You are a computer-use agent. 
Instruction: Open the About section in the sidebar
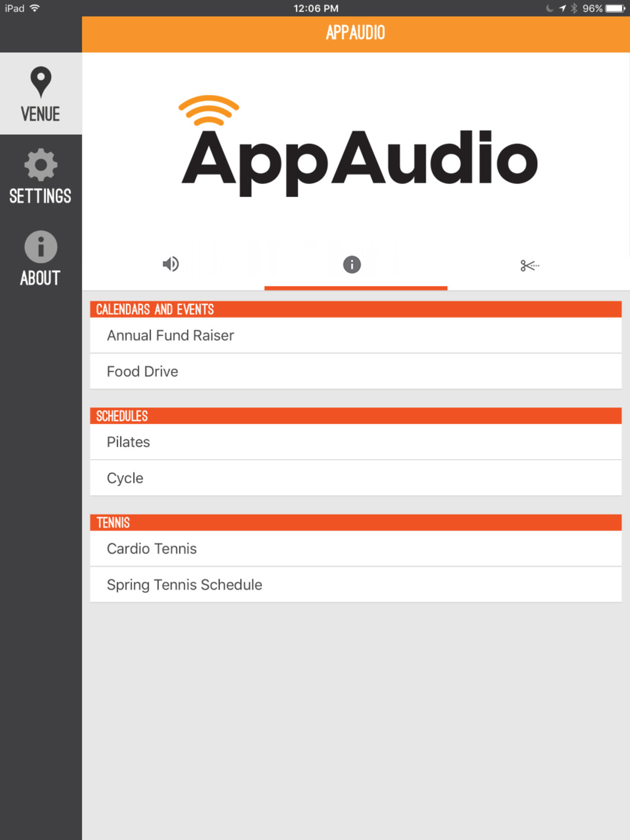pyautogui.click(x=41, y=258)
